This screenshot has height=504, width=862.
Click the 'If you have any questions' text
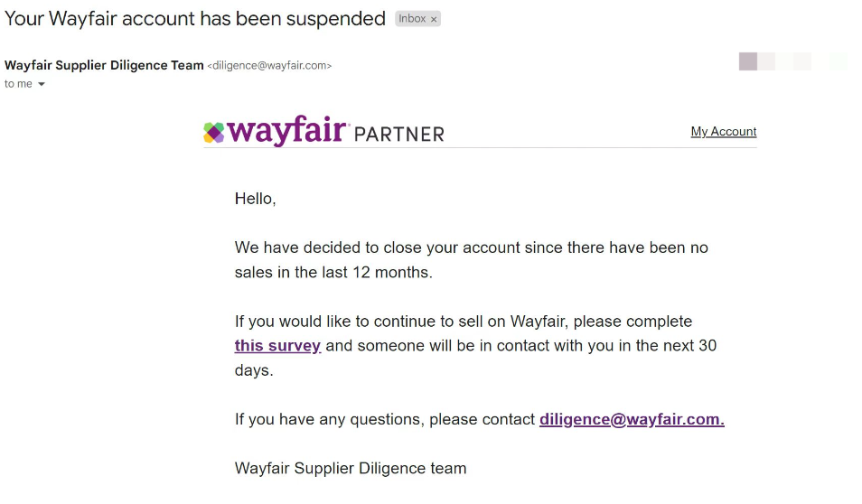[385, 419]
